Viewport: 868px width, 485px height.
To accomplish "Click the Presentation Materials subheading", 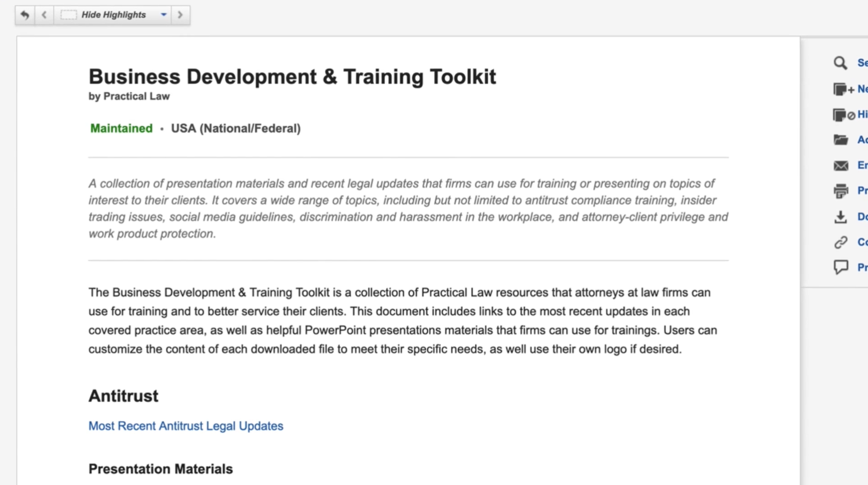I will (161, 469).
